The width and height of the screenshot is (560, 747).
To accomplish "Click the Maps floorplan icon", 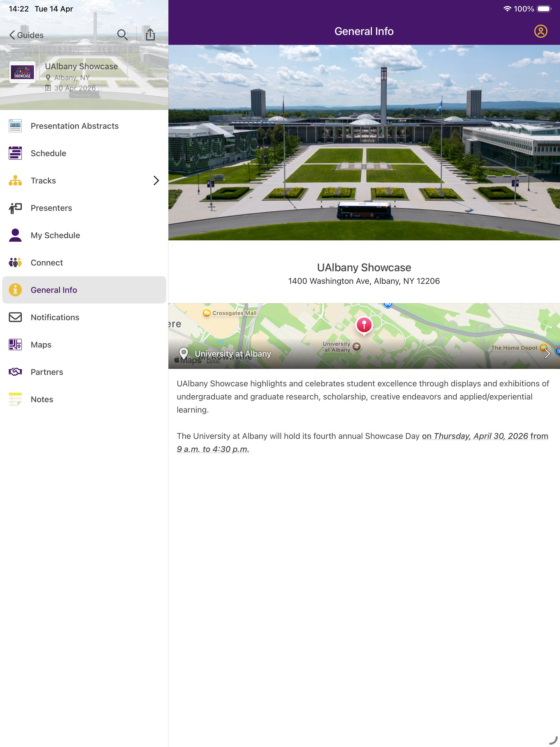I will pyautogui.click(x=15, y=345).
